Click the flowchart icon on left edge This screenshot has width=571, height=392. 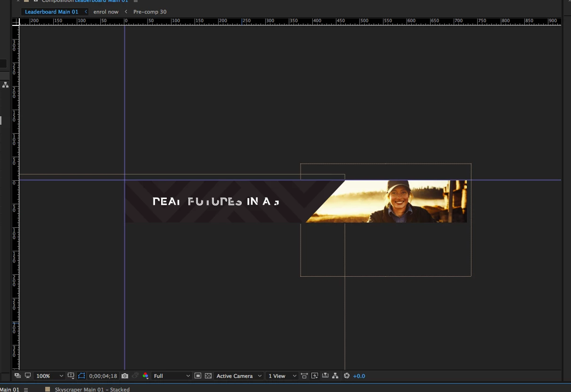tap(5, 85)
